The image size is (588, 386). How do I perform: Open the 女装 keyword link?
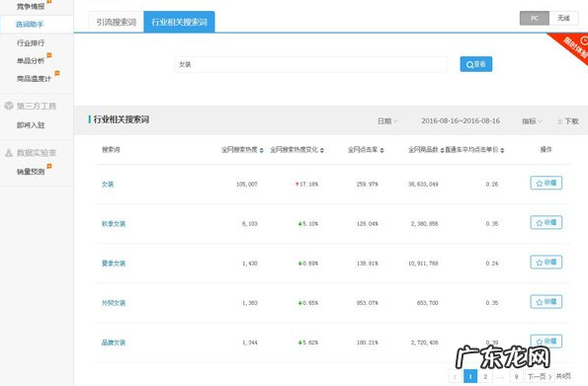108,184
